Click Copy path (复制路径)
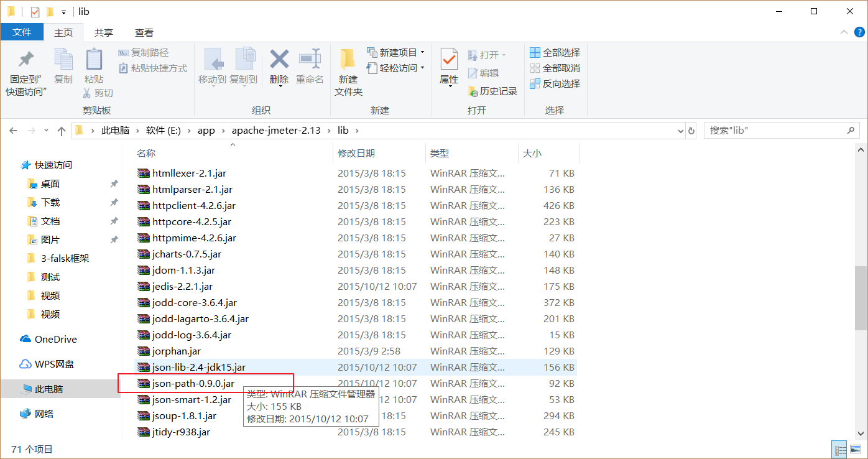 click(x=143, y=53)
